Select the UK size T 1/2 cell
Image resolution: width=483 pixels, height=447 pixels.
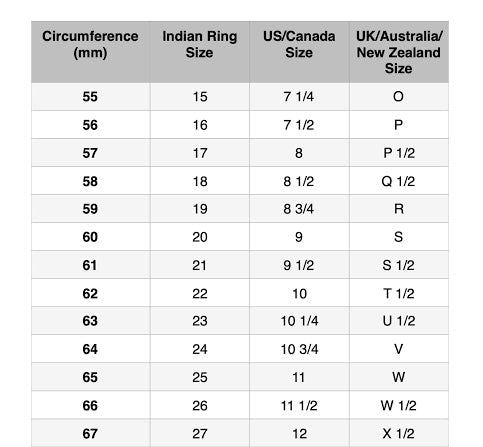click(x=399, y=293)
